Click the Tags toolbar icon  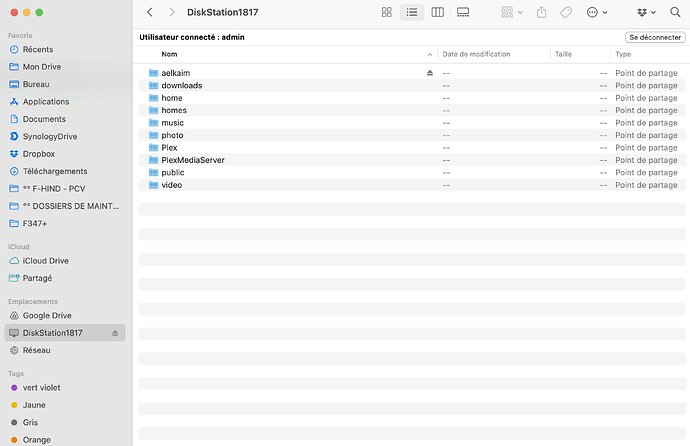coord(566,12)
